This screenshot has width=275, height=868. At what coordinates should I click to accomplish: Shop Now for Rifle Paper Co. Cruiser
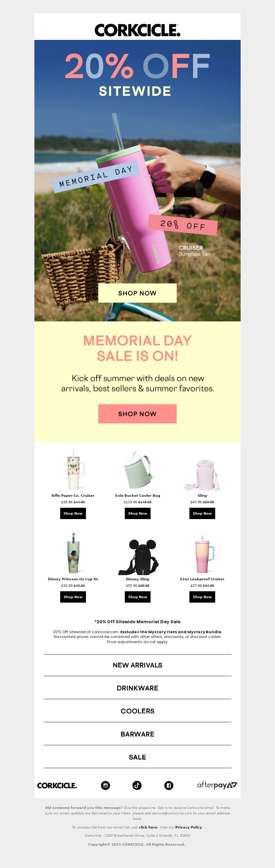[x=73, y=513]
